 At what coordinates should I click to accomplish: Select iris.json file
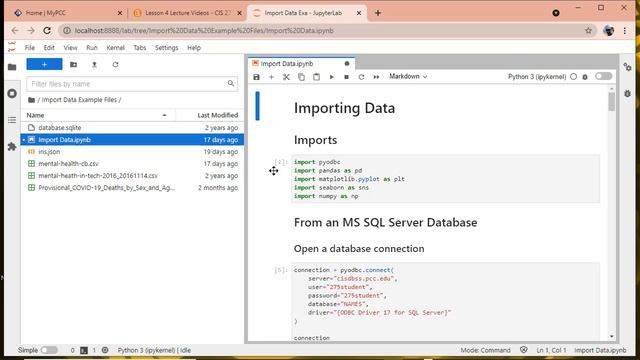pyautogui.click(x=132, y=151)
